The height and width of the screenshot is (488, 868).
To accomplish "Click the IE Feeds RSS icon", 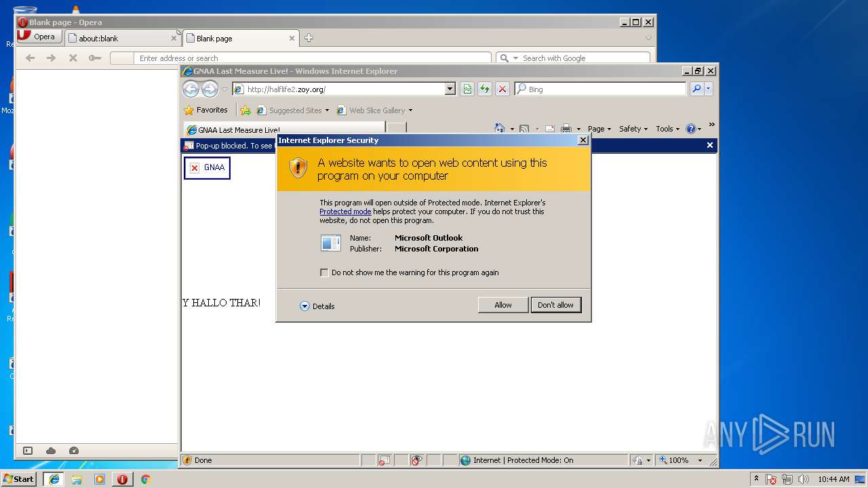I will pos(524,129).
